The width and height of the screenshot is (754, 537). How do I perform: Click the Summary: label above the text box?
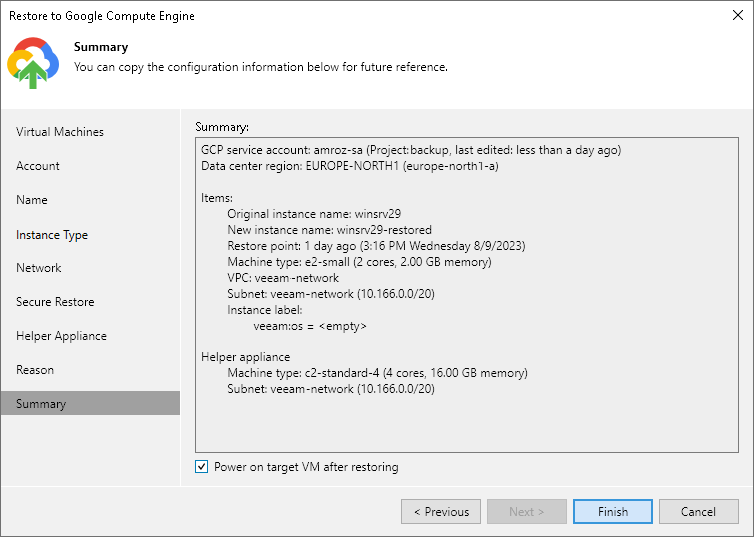222,127
